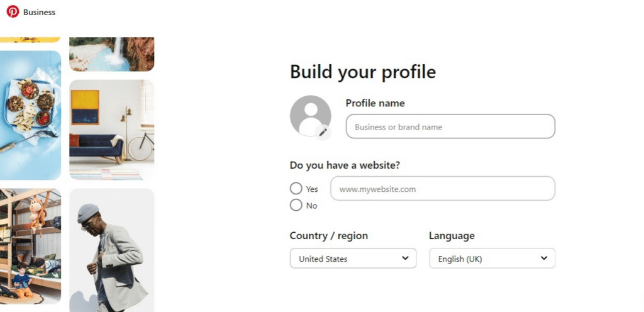Image resolution: width=644 pixels, height=312 pixels.
Task: Open the food platter image tile
Action: [x=30, y=115]
